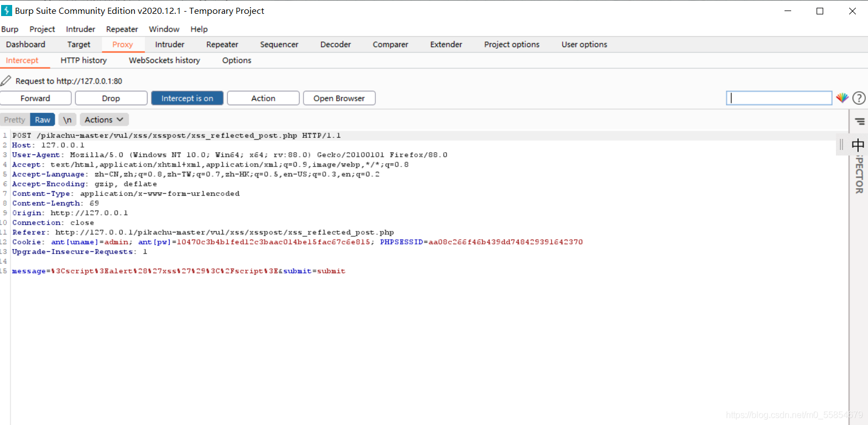Click the three-line icon above the Inspector panel

860,121
